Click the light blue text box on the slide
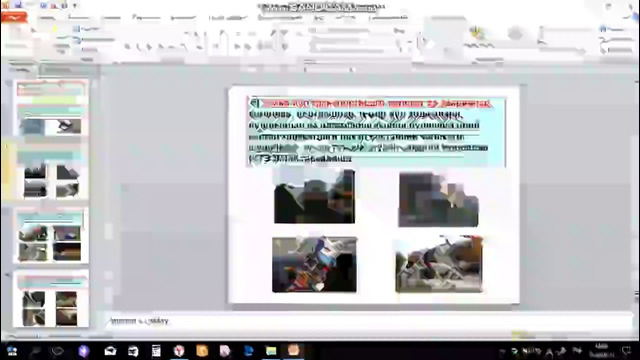 (376, 131)
